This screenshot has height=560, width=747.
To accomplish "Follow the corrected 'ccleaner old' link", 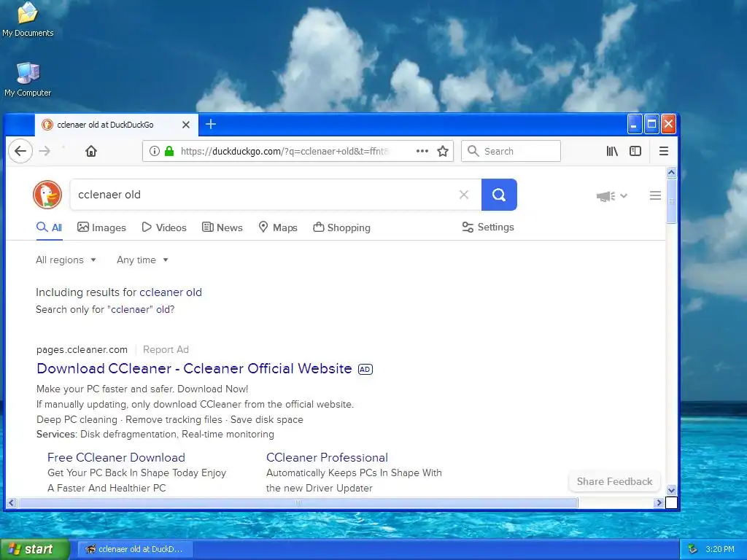I will (171, 292).
